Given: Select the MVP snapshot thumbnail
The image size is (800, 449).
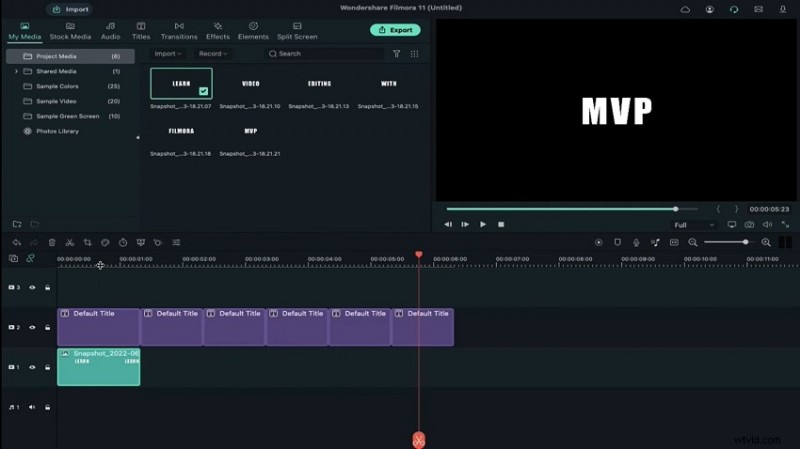Looking at the screenshot, I should point(251,131).
